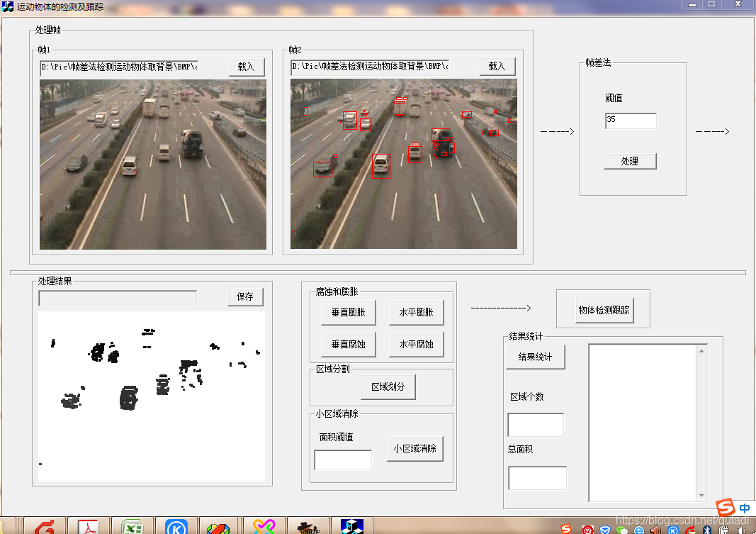Click the result path field beside 保存
This screenshot has width=756, height=534.
tap(118, 298)
